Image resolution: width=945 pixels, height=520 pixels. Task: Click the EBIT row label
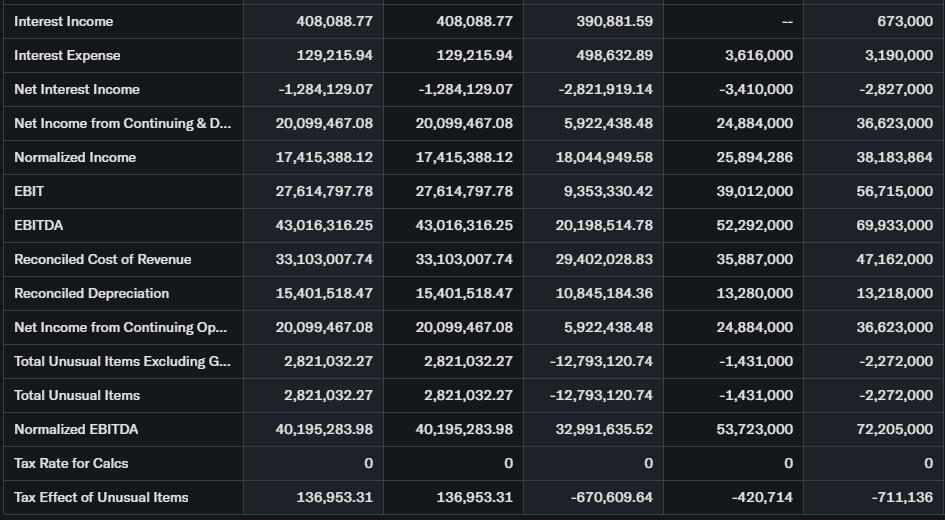tap(29, 191)
